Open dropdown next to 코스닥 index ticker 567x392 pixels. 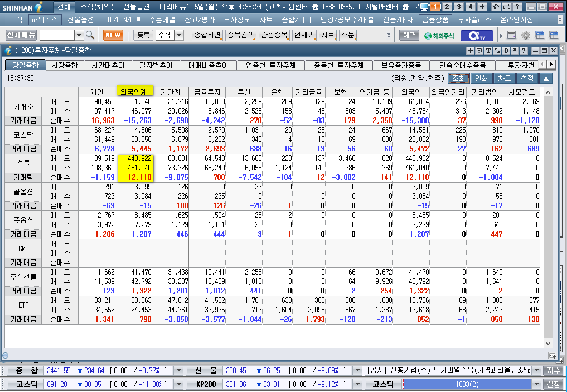pos(178,384)
